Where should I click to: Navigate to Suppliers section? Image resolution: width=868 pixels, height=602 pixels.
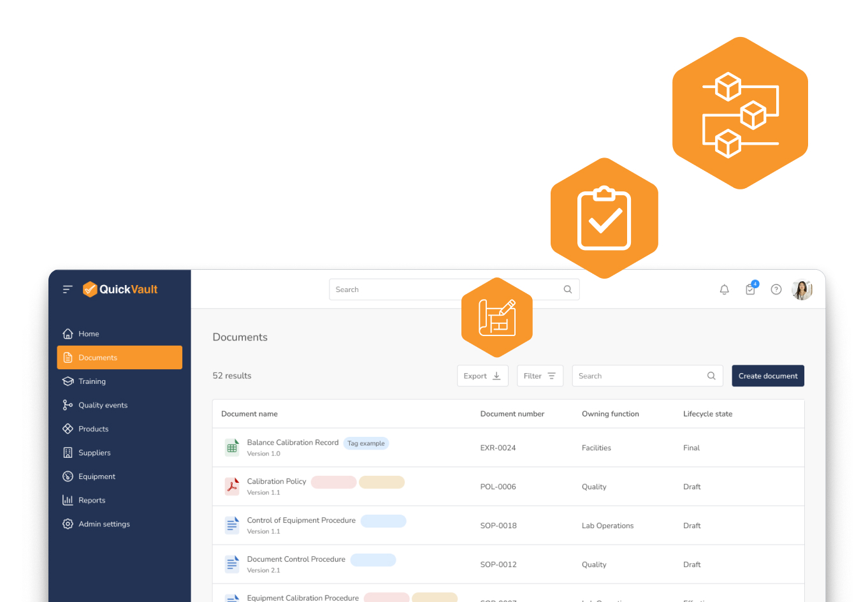(x=94, y=453)
